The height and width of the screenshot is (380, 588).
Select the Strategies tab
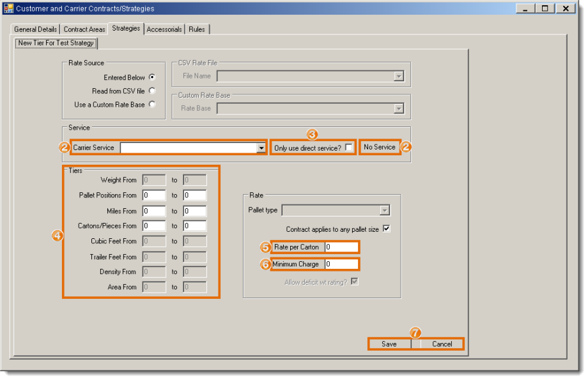[x=126, y=29]
